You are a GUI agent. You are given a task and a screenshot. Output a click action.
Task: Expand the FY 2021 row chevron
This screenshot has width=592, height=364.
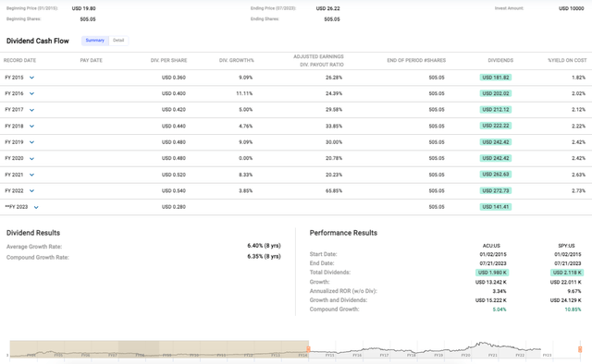(31, 175)
